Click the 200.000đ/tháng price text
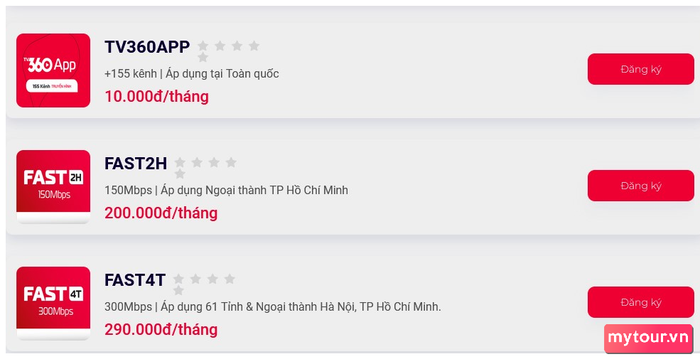The width and height of the screenshot is (700, 362). pos(161,213)
